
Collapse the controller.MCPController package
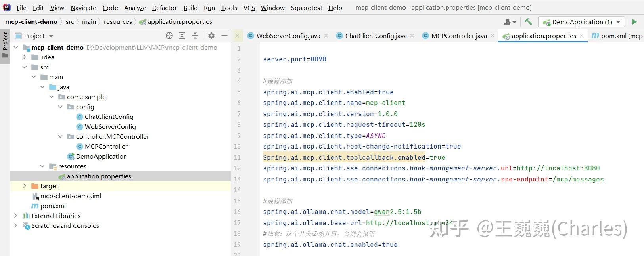61,136
